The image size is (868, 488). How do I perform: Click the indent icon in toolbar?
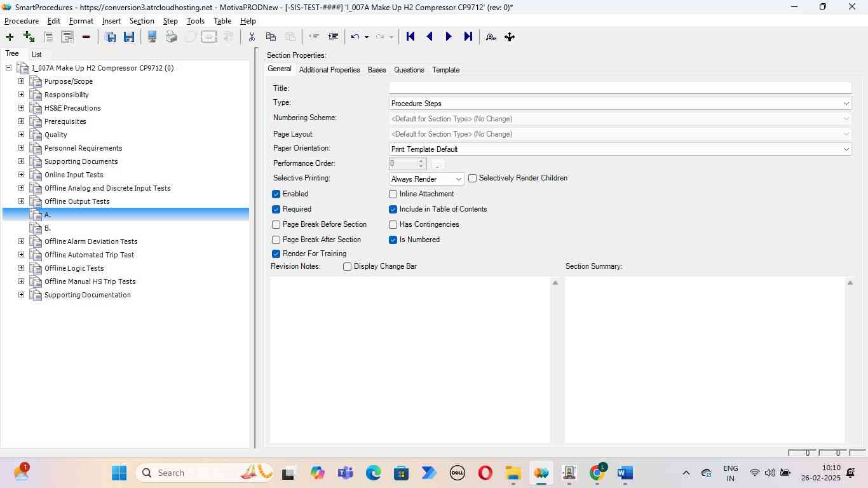click(332, 37)
